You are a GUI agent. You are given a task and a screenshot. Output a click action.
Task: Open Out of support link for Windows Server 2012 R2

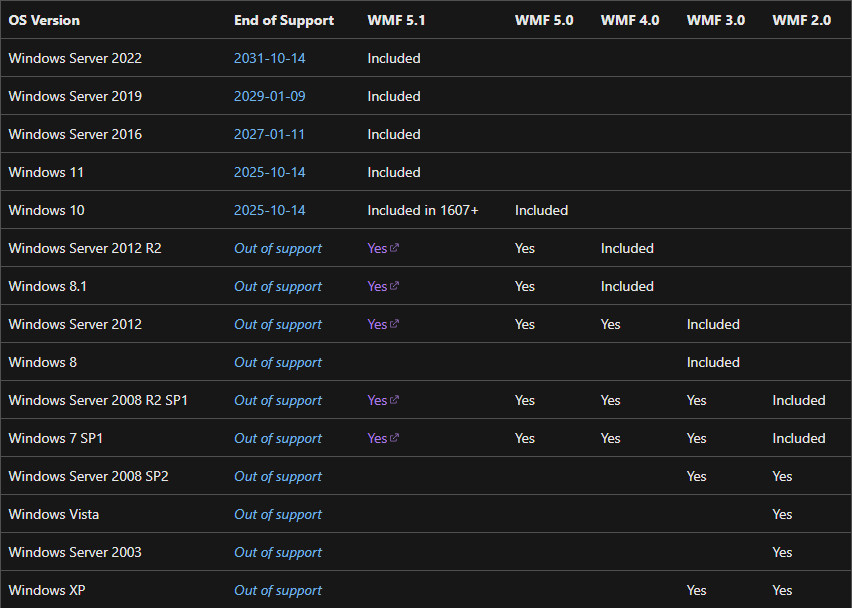tap(278, 248)
